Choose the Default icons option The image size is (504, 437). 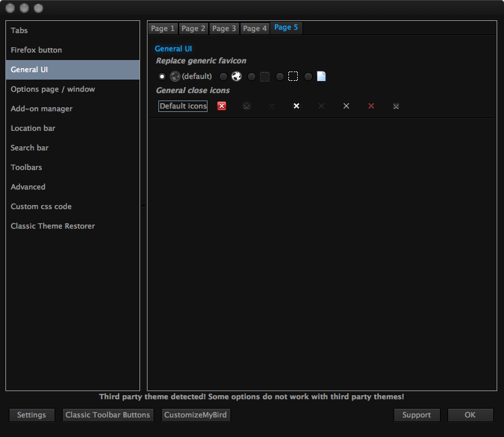pyautogui.click(x=183, y=106)
